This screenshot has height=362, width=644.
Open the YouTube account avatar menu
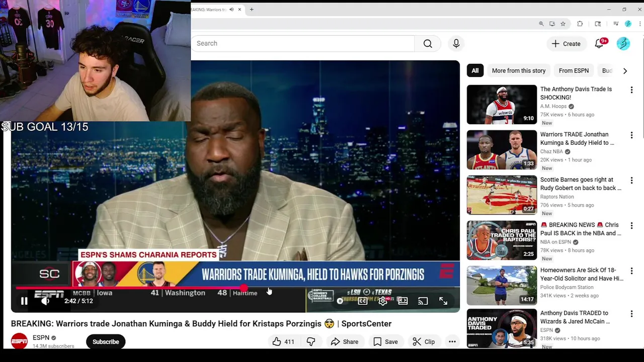click(x=623, y=44)
